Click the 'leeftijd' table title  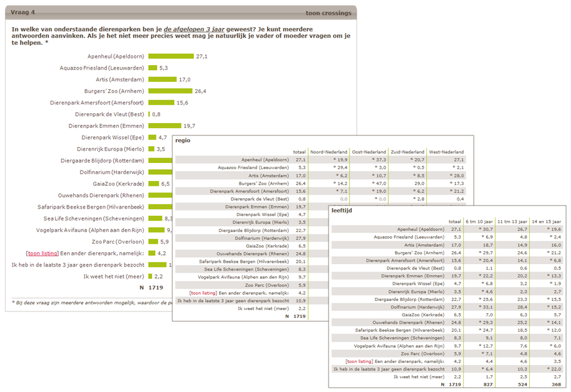tap(341, 210)
